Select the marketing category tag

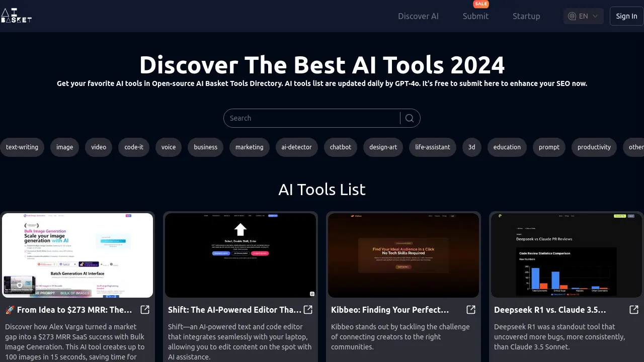coord(249,147)
